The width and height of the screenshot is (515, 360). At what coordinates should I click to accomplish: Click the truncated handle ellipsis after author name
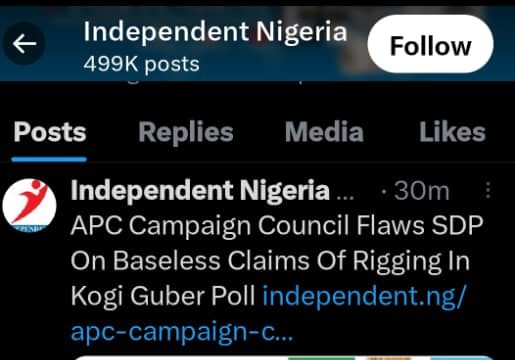point(345,196)
